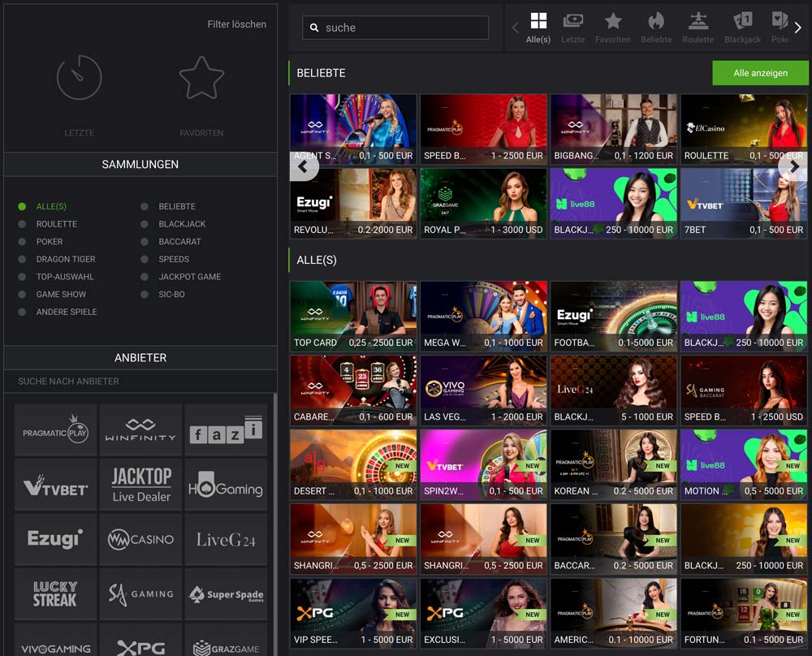Screen dimensions: 812x656
Task: Switch to the Alle(s) category tab
Action: click(538, 28)
